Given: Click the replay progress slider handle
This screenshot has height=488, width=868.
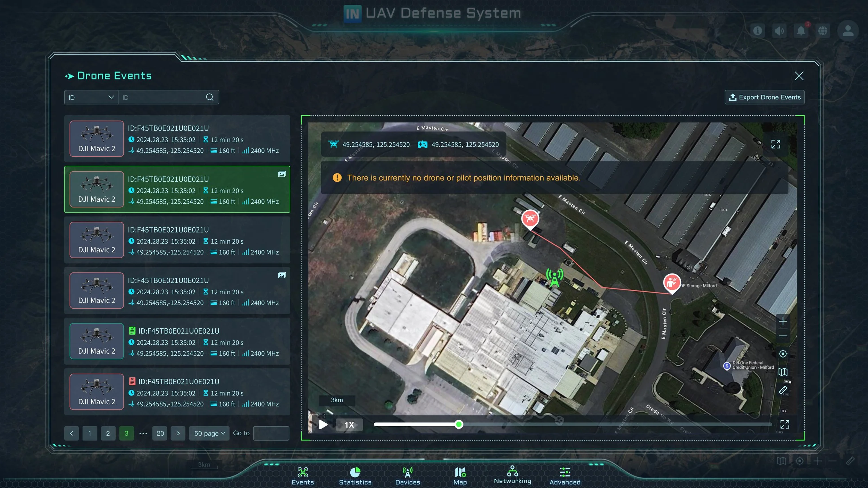Looking at the screenshot, I should [x=459, y=424].
